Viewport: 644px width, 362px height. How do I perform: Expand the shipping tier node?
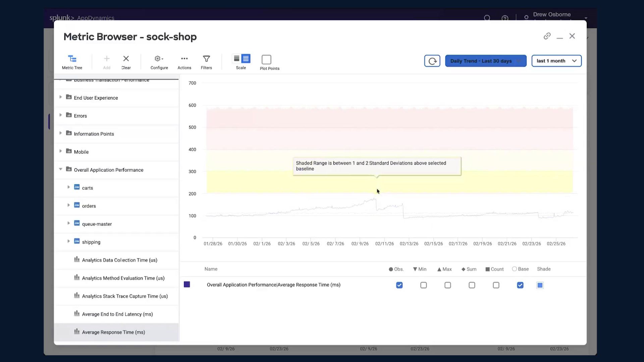[69, 241]
